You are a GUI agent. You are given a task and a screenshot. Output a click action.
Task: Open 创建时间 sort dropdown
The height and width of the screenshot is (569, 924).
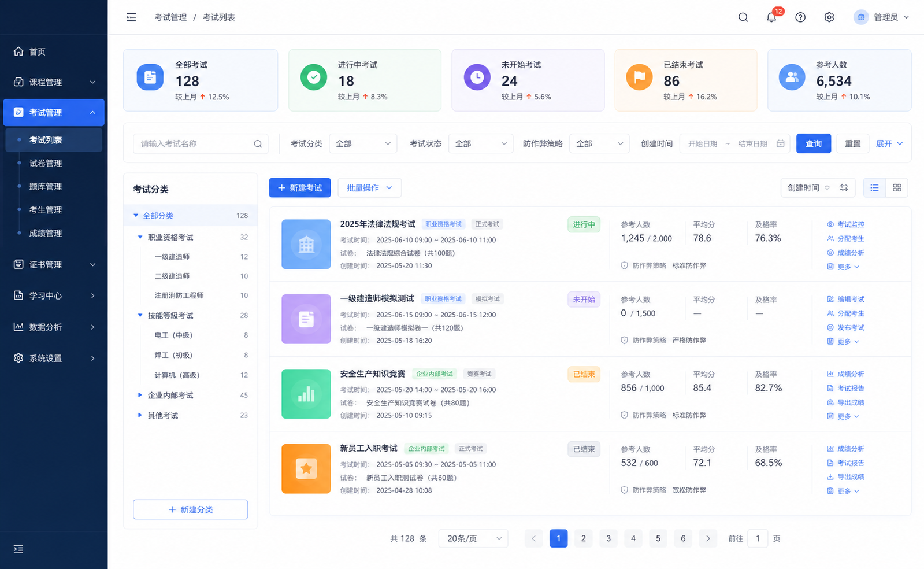(x=809, y=187)
